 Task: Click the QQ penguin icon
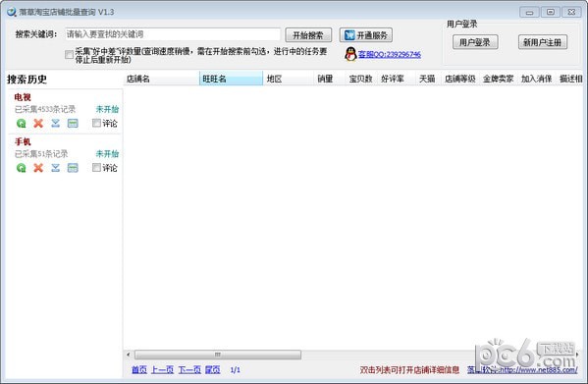point(350,54)
